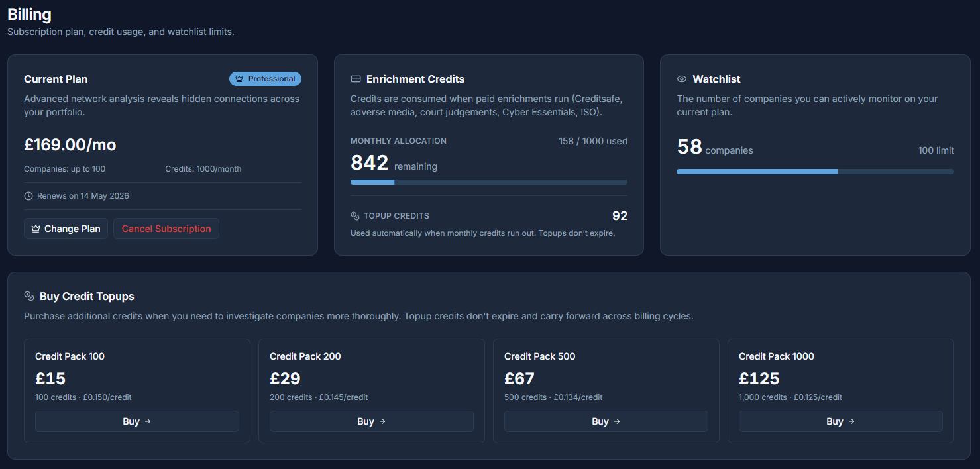Viewport: 980px width, 469px height.
Task: Click the clock icon next to renewal date
Action: click(x=28, y=196)
